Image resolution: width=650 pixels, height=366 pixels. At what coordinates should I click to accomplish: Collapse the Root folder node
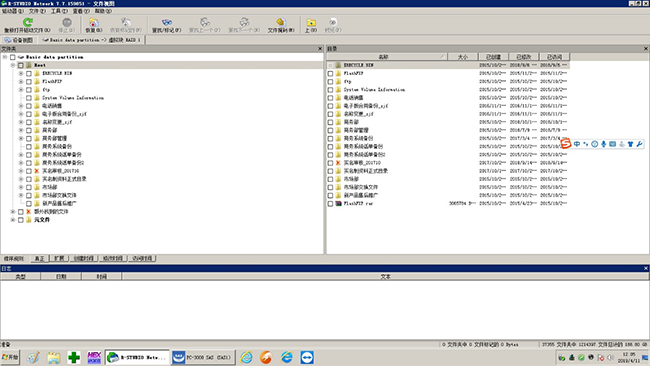pyautogui.click(x=13, y=65)
